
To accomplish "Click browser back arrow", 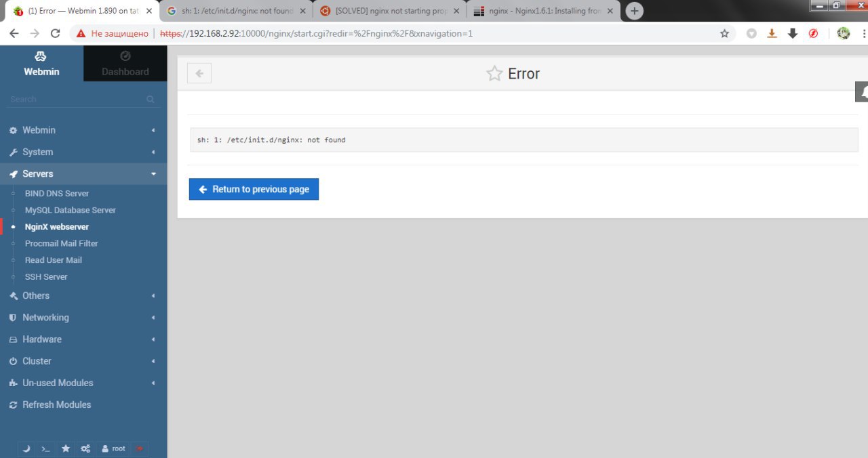I will (x=14, y=33).
